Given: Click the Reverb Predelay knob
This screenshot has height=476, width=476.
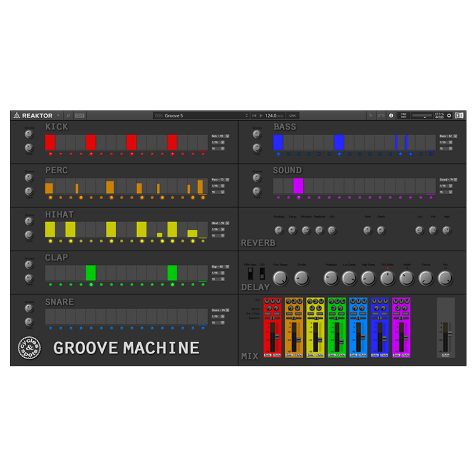Looking at the screenshot, I should [279, 230].
